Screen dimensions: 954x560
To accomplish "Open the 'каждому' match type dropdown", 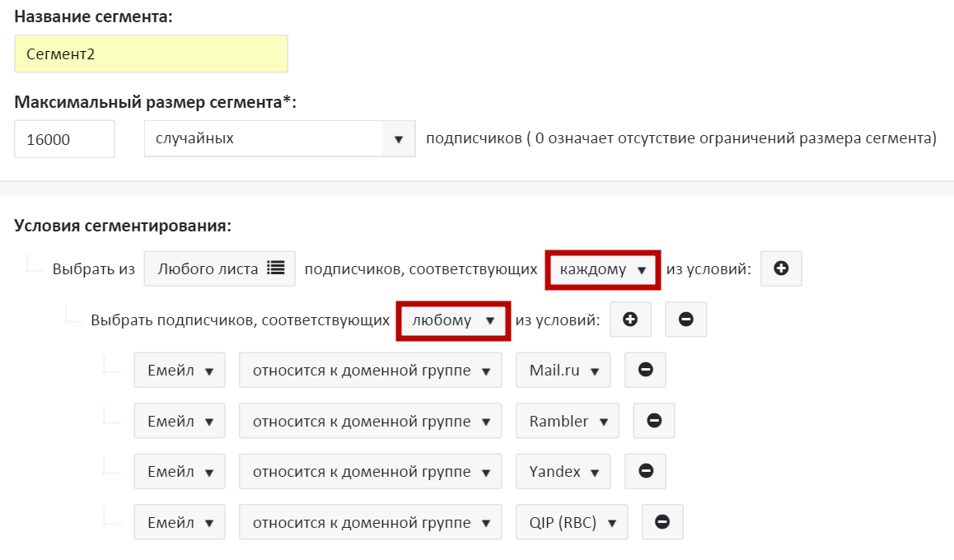I will pyautogui.click(x=602, y=270).
